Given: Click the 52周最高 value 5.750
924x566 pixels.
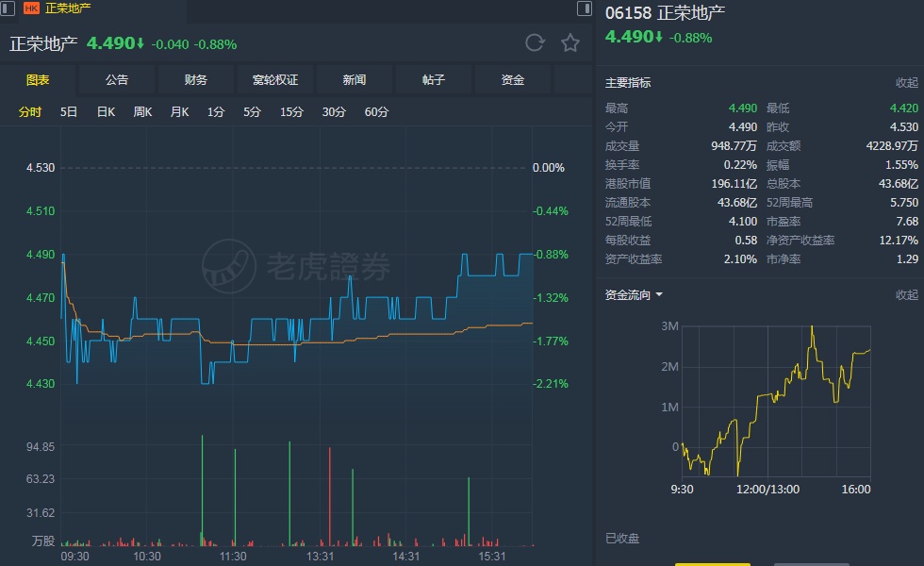Looking at the screenshot, I should click(x=904, y=202).
